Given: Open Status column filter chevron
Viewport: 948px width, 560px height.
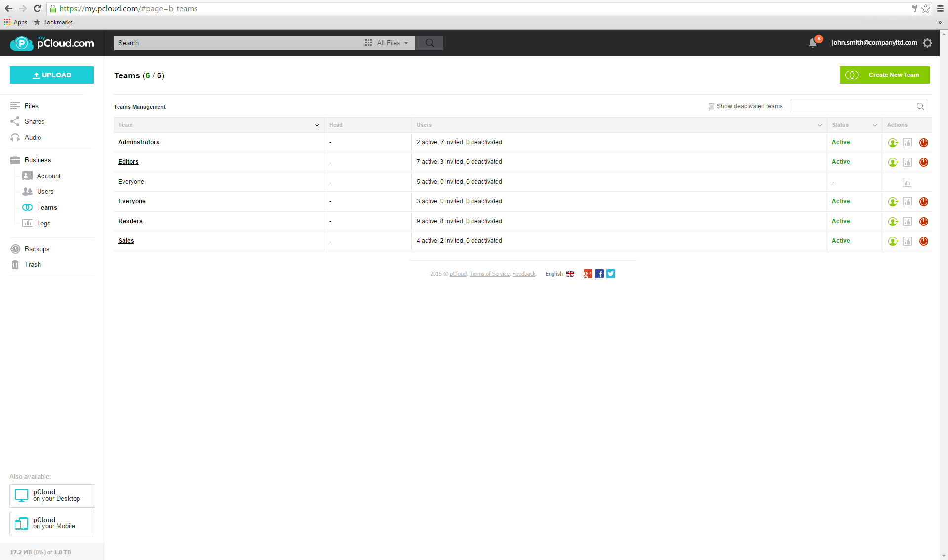Looking at the screenshot, I should (x=875, y=125).
